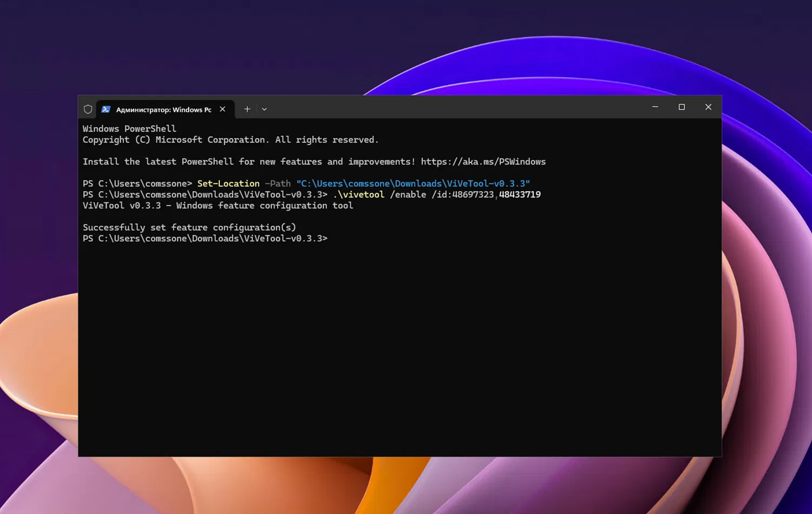812x514 pixels.
Task: Click the 'Windows PowerShell' header line
Action: (x=129, y=129)
